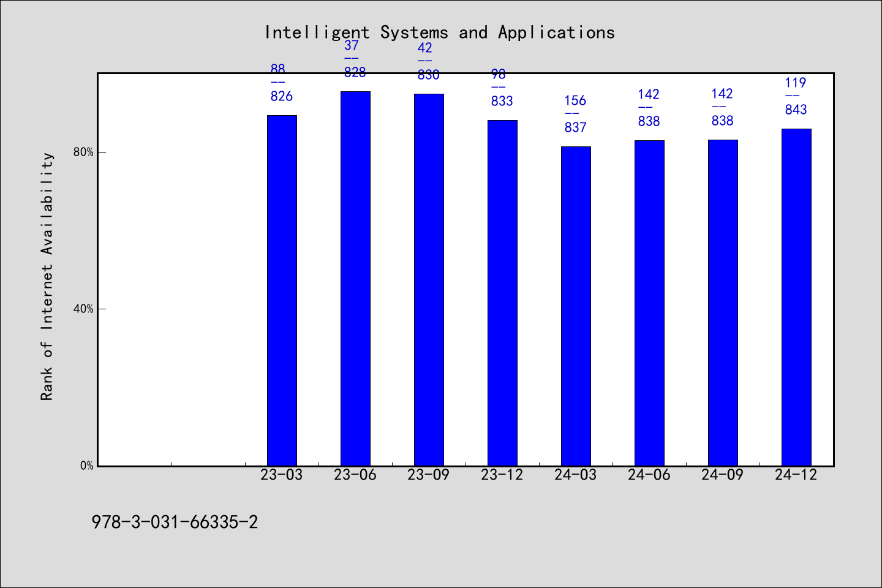Click the ISBN 978-3-031-66335-2 text

(175, 522)
